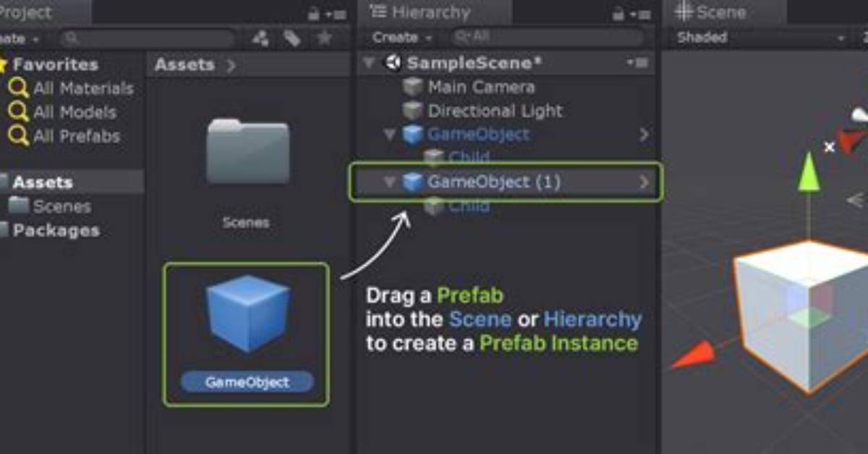Open the Shaded draw mode dropdown
Image resolution: width=868 pixels, height=454 pixels.
(761, 38)
